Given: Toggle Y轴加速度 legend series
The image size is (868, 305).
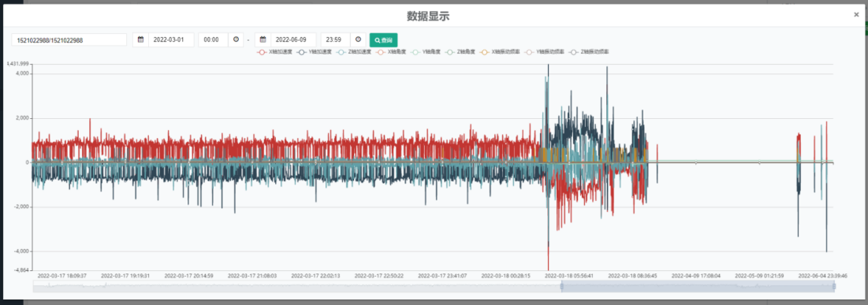Looking at the screenshot, I should (x=315, y=52).
